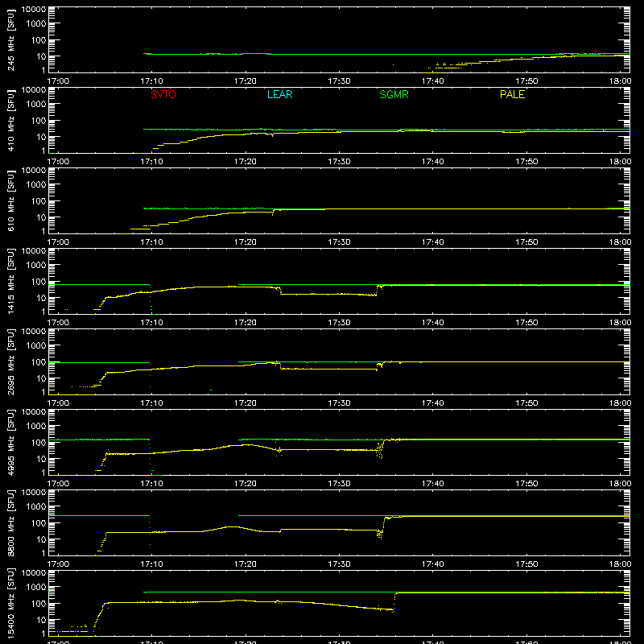Click the 1000 y-axis value on the 410 MHz plot
Viewport: 644px width, 644px height.
[36, 105]
